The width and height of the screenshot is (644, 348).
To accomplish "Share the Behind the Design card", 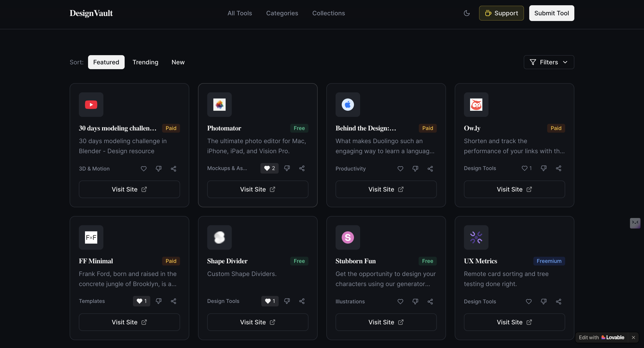I will (x=430, y=169).
